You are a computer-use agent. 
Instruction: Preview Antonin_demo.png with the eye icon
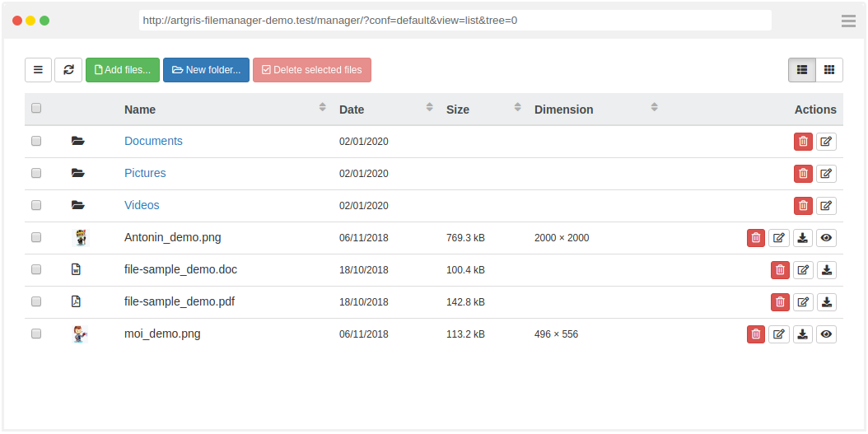click(x=826, y=238)
